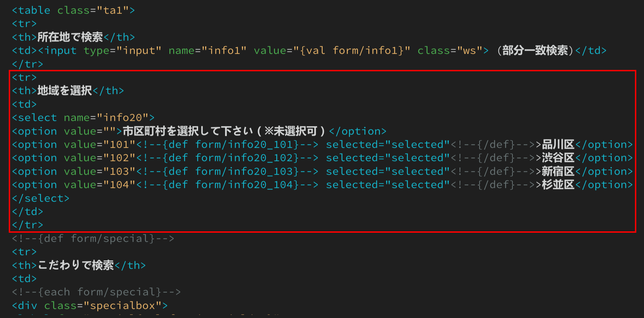
Task: Click the form/info20_103 def comment
Action: click(x=227, y=172)
